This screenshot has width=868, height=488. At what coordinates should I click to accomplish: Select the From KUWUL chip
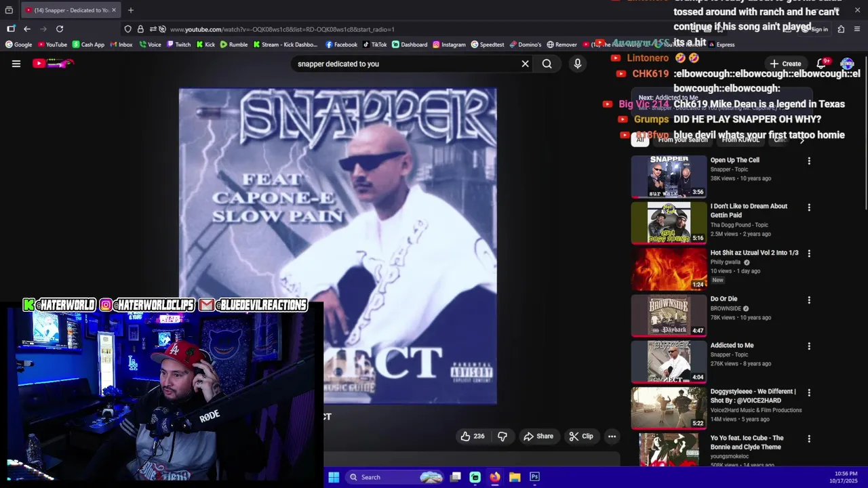[x=741, y=140]
